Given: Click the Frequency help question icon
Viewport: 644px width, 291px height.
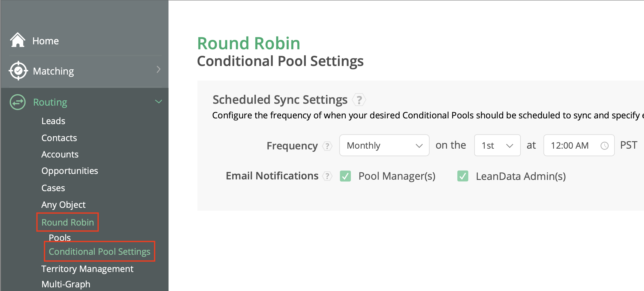Looking at the screenshot, I should 327,146.
